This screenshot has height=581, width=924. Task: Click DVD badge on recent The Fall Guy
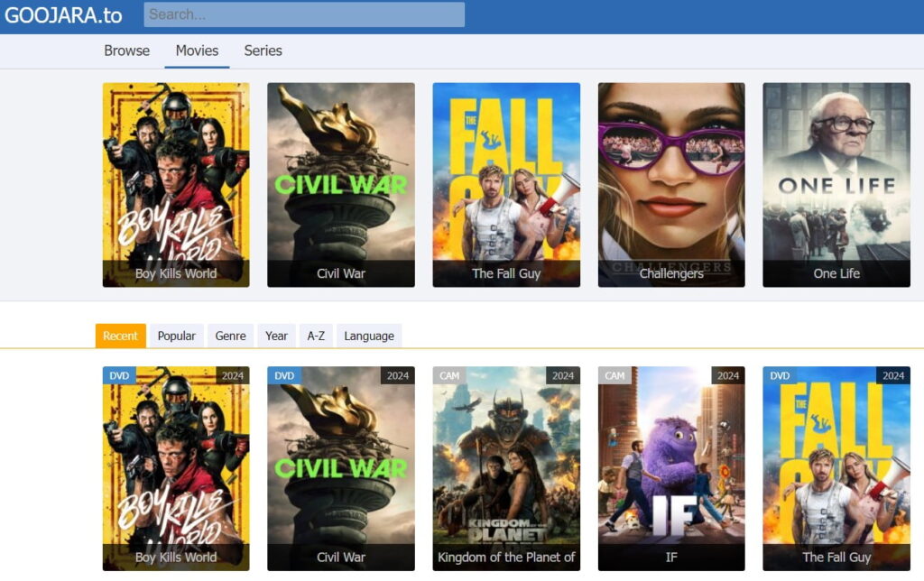tap(780, 375)
